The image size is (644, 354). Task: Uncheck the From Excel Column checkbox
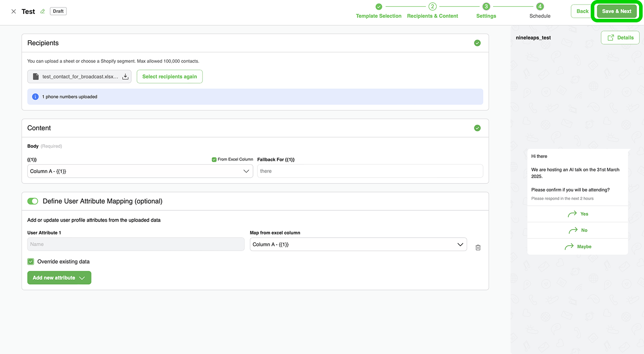click(214, 159)
